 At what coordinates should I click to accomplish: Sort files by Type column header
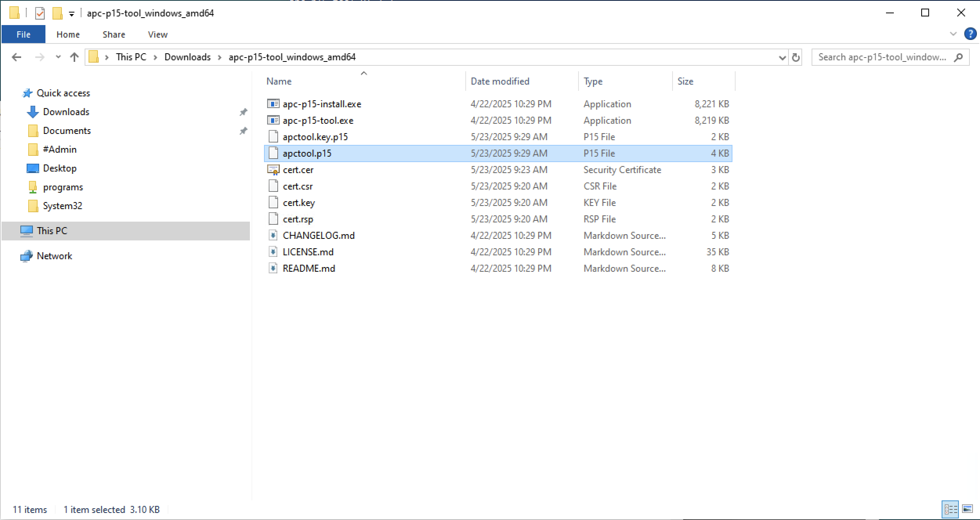[593, 81]
